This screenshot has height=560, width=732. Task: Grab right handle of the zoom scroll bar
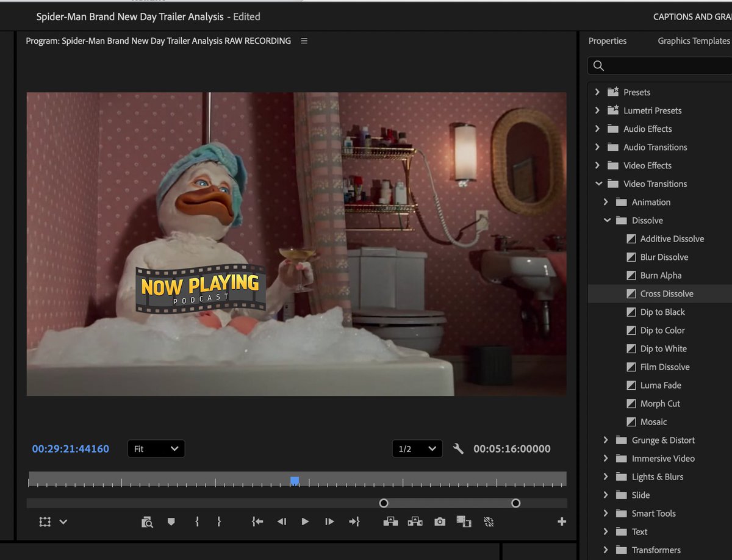click(x=515, y=503)
